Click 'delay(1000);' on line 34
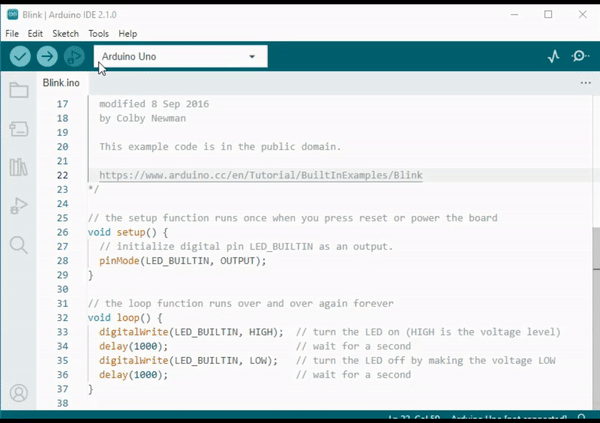 (134, 346)
